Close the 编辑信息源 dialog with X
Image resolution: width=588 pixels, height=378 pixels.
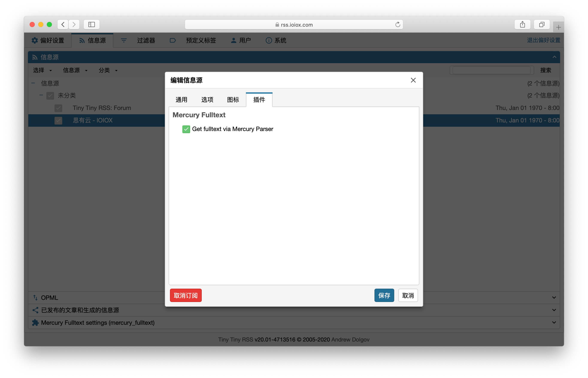point(413,80)
